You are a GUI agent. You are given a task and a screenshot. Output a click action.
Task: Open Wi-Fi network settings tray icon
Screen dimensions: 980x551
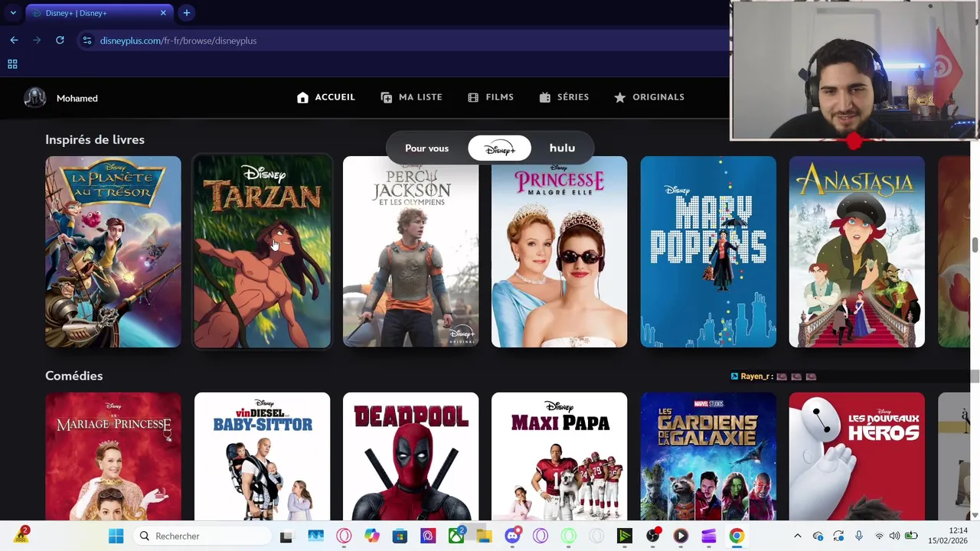pos(879,536)
